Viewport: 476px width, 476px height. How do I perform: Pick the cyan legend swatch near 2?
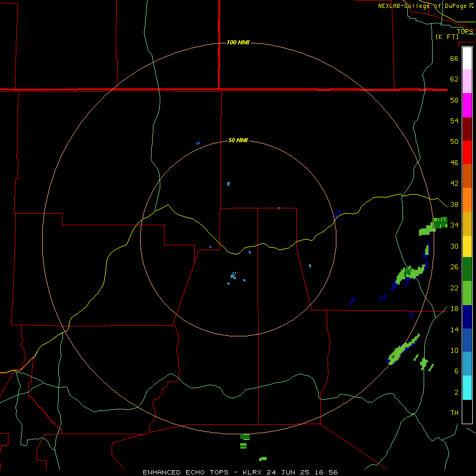click(467, 388)
